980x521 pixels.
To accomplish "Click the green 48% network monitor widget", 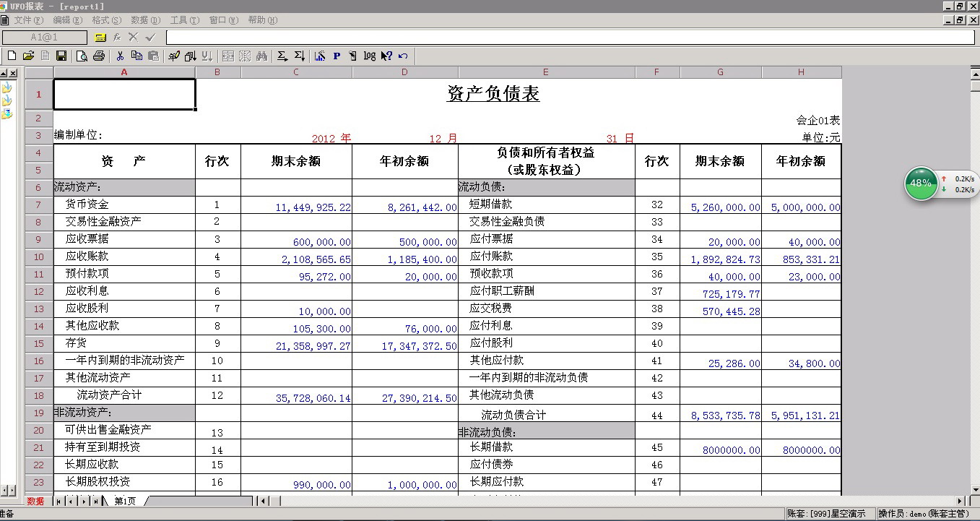I will click(920, 184).
